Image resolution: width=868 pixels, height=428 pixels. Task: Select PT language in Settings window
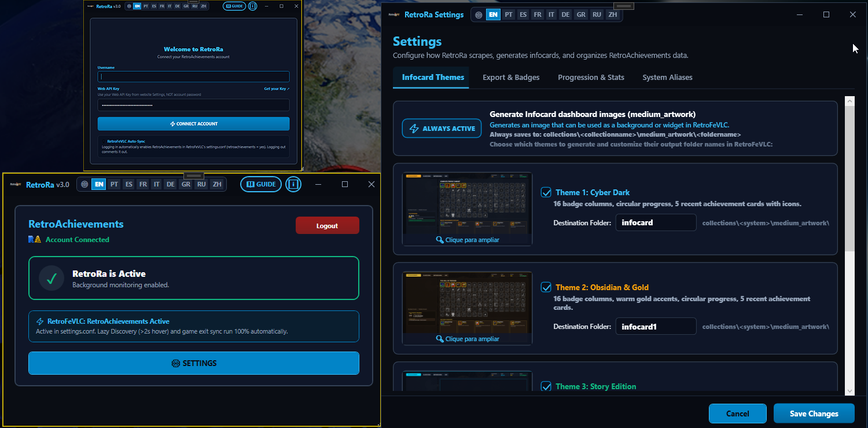point(509,14)
